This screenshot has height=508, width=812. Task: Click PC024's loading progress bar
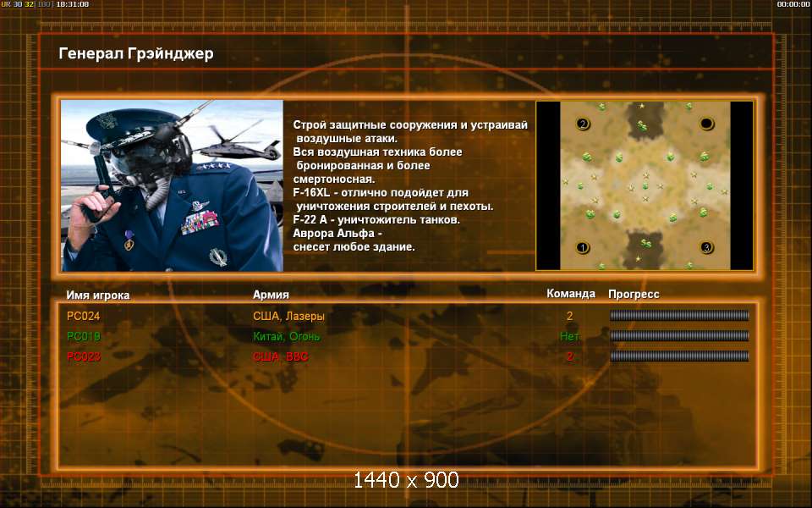click(679, 315)
